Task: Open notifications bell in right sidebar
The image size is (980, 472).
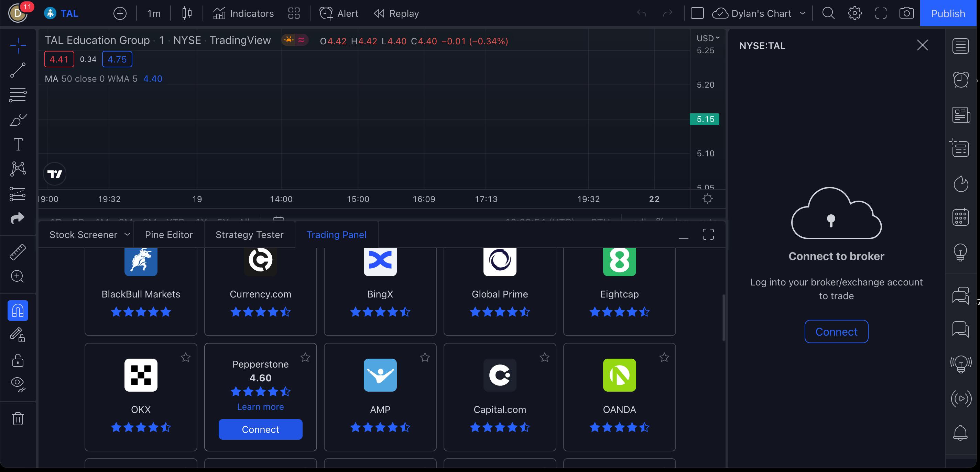Action: pos(960,433)
